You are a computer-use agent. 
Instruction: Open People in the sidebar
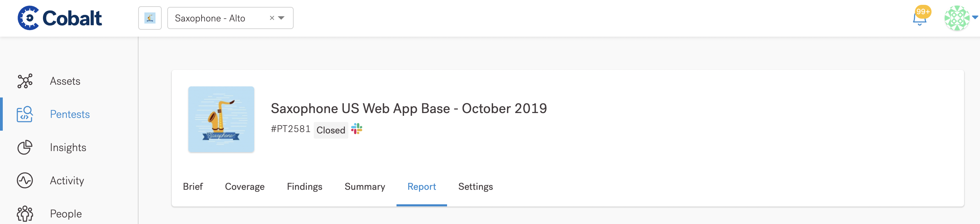(x=66, y=213)
